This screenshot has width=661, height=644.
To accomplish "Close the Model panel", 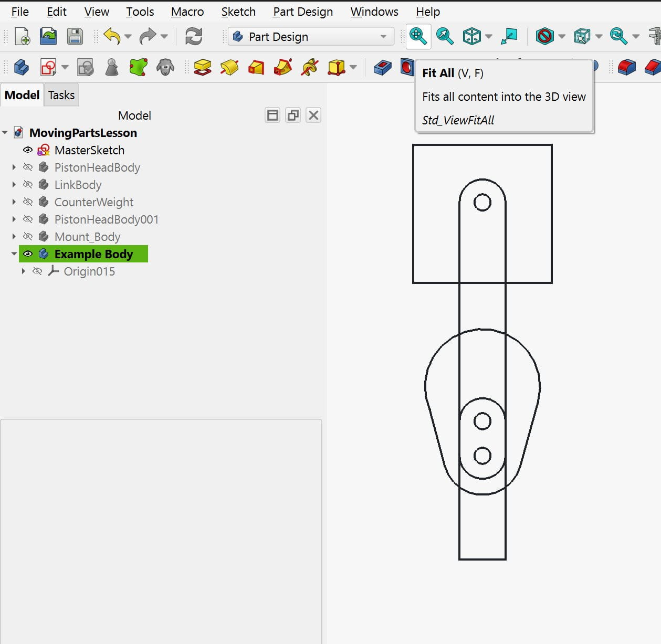I will point(313,115).
